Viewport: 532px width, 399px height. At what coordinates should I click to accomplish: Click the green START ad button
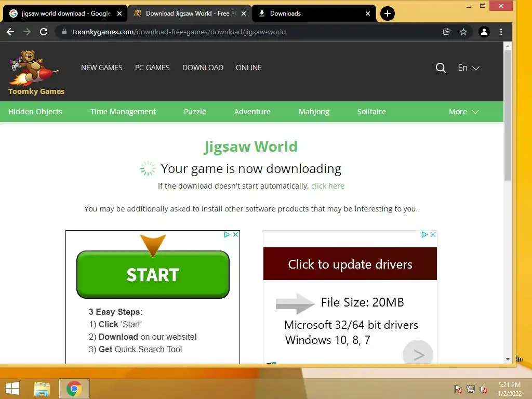[x=153, y=274]
